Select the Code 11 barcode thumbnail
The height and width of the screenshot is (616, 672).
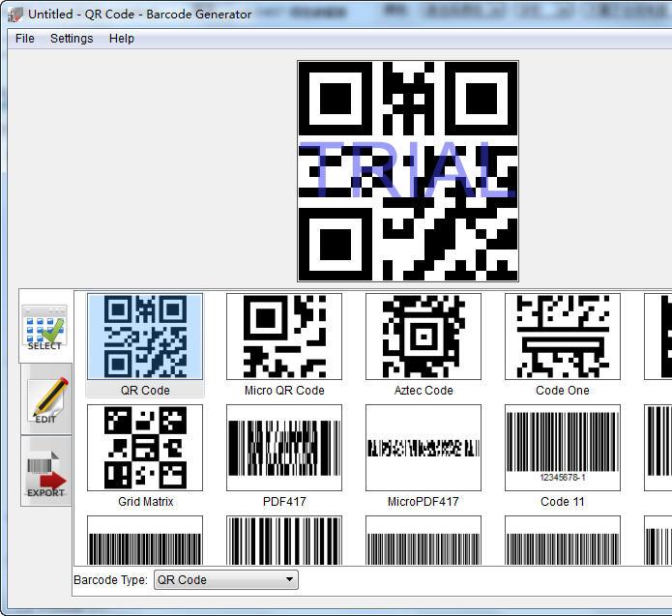point(563,448)
